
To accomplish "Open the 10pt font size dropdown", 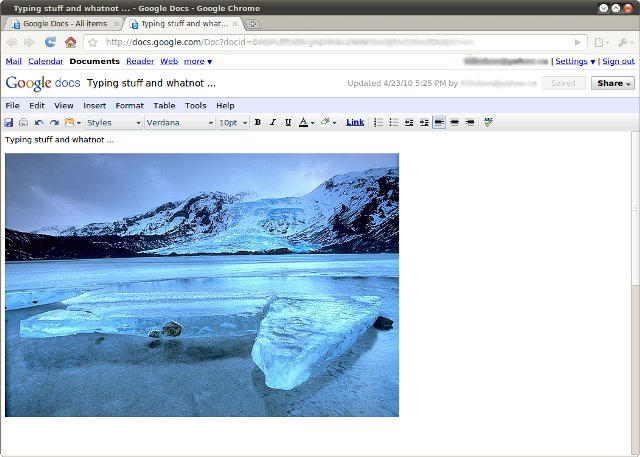I will click(x=233, y=122).
